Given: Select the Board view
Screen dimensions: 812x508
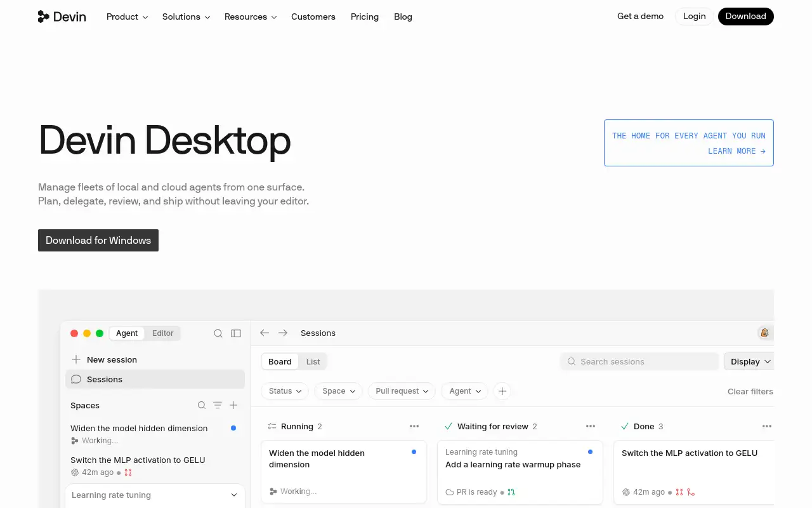Looking at the screenshot, I should pyautogui.click(x=280, y=361).
